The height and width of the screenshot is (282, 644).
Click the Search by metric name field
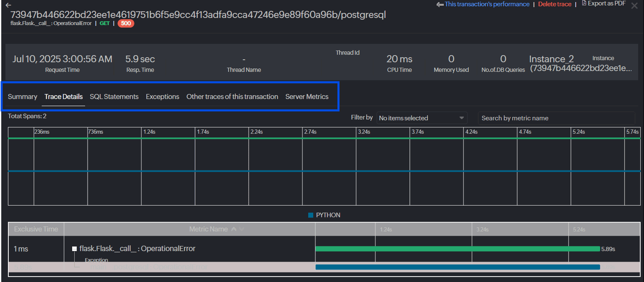[x=556, y=118]
